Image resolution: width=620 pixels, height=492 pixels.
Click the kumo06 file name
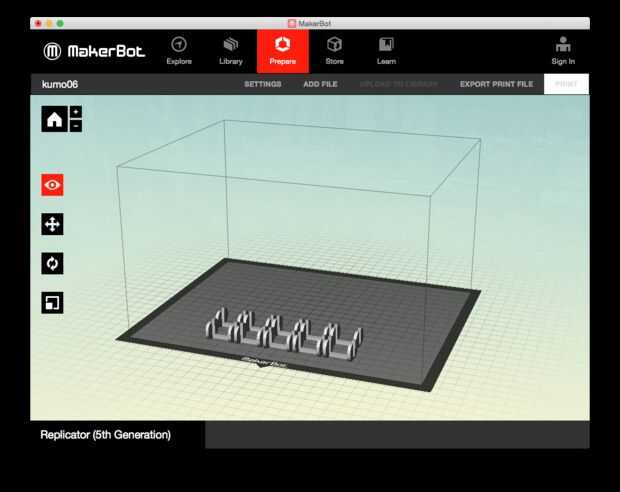pyautogui.click(x=60, y=84)
